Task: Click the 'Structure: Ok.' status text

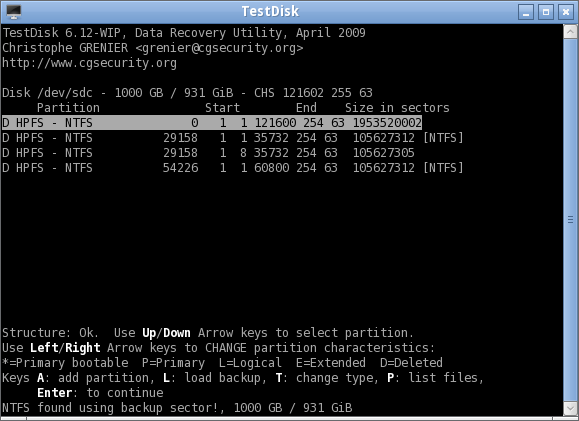Action: pos(50,333)
